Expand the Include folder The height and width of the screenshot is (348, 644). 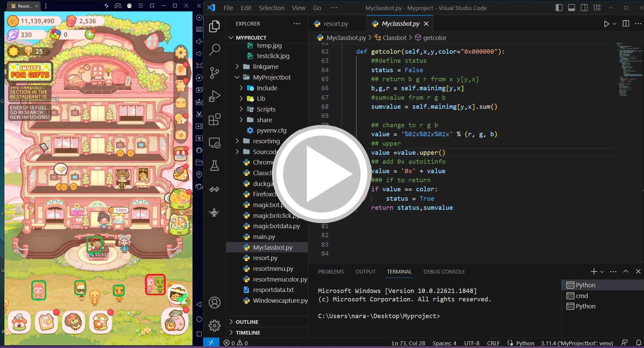(267, 88)
